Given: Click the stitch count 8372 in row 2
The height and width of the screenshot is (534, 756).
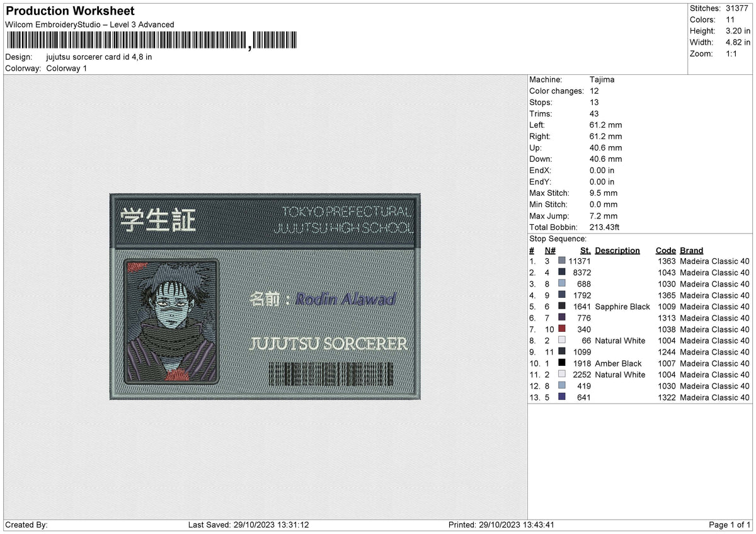Looking at the screenshot, I should 582,273.
